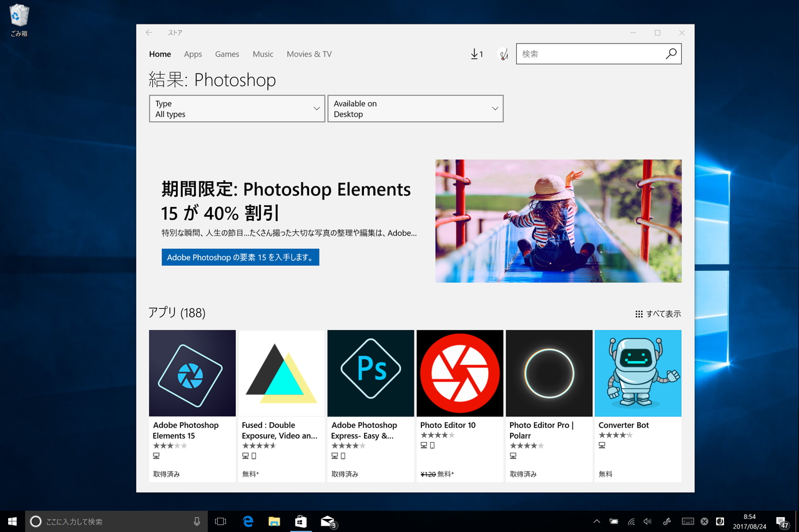Open Task View from the taskbar
Viewport: 799px width, 532px height.
[x=220, y=521]
